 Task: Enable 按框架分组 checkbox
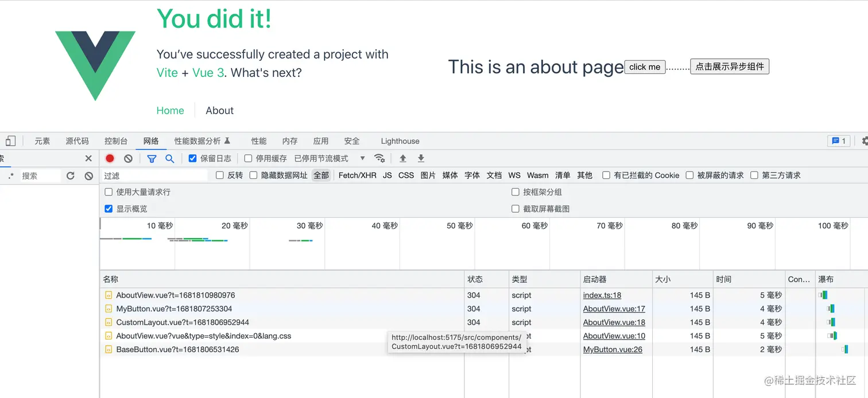coord(516,192)
